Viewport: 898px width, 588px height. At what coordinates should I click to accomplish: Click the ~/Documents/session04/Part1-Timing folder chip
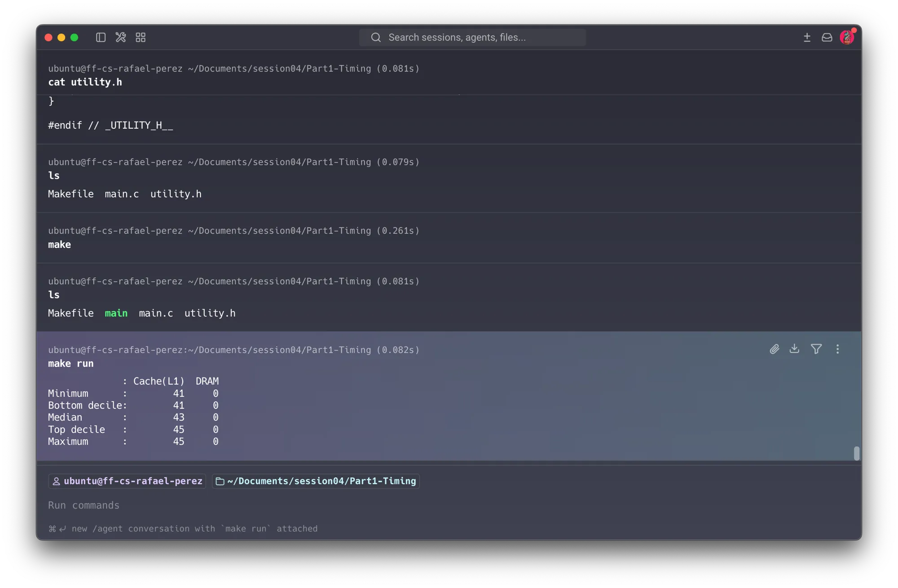pos(316,481)
